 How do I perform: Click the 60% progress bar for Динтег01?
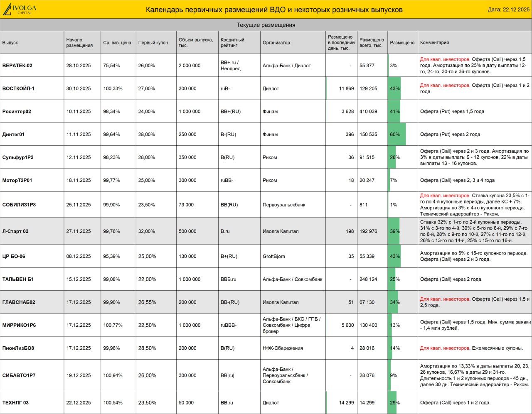(397, 135)
